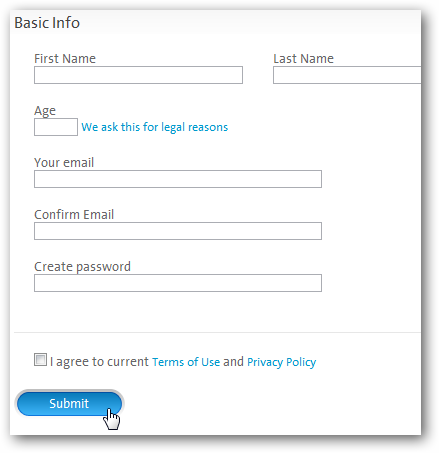Viewport: 439px width, 453px height.
Task: Click the Create password field
Action: click(x=178, y=283)
